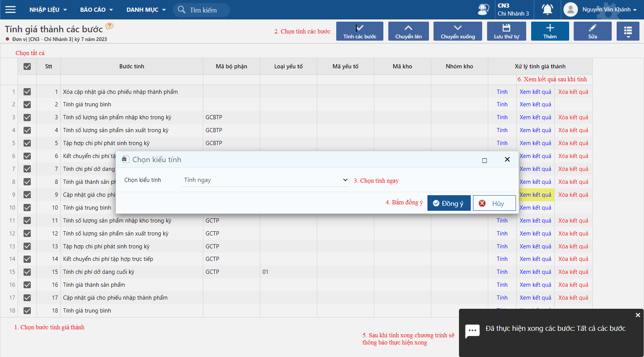Click the Tính các bước toolbar button

pos(360,31)
